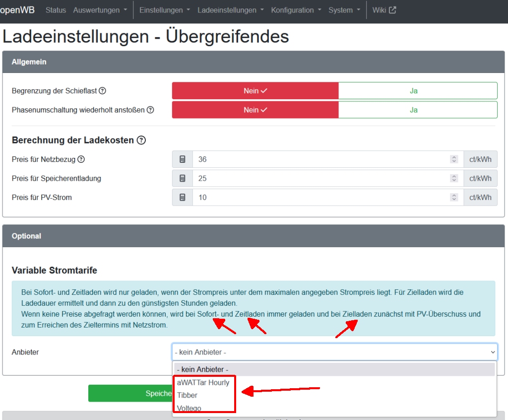Image resolution: width=508 pixels, height=420 pixels.
Task: Expand the Konfiguration menu
Action: [x=296, y=10]
